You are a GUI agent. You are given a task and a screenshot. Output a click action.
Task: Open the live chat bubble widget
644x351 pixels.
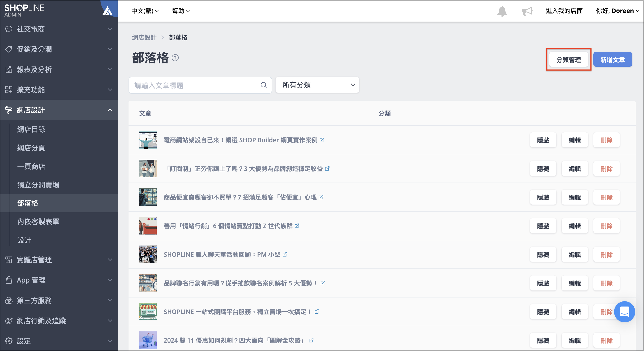point(624,311)
